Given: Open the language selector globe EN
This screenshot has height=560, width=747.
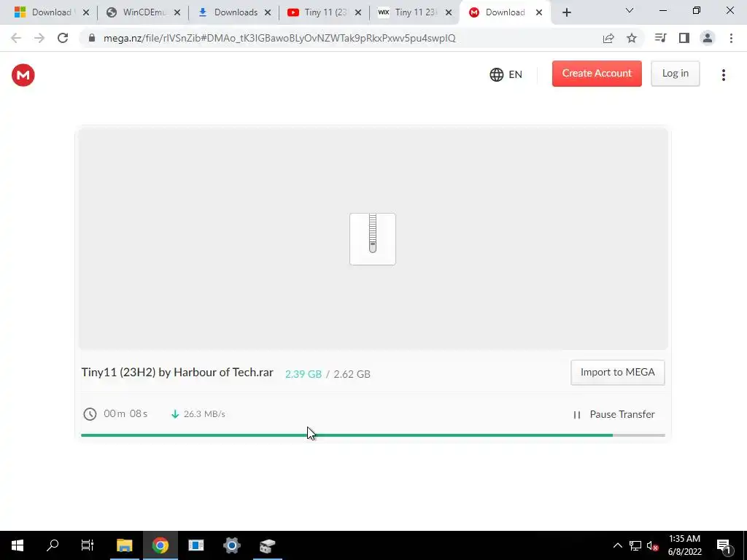Looking at the screenshot, I should [x=506, y=75].
